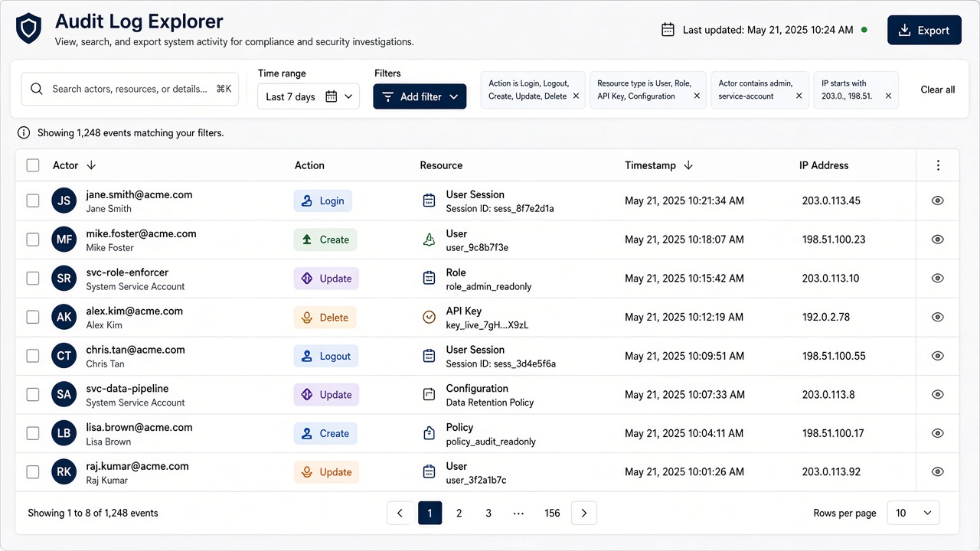Click the calendar icon beside Last updated
The width and height of the screenshot is (980, 551).
(668, 30)
